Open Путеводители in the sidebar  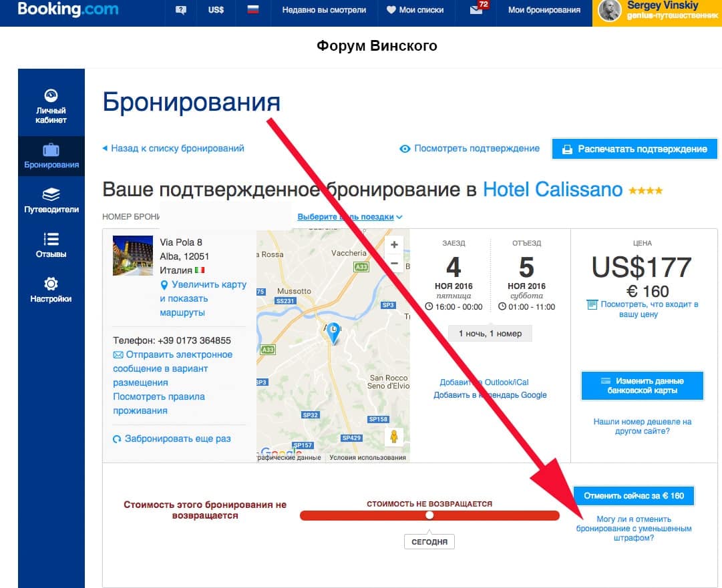point(51,200)
